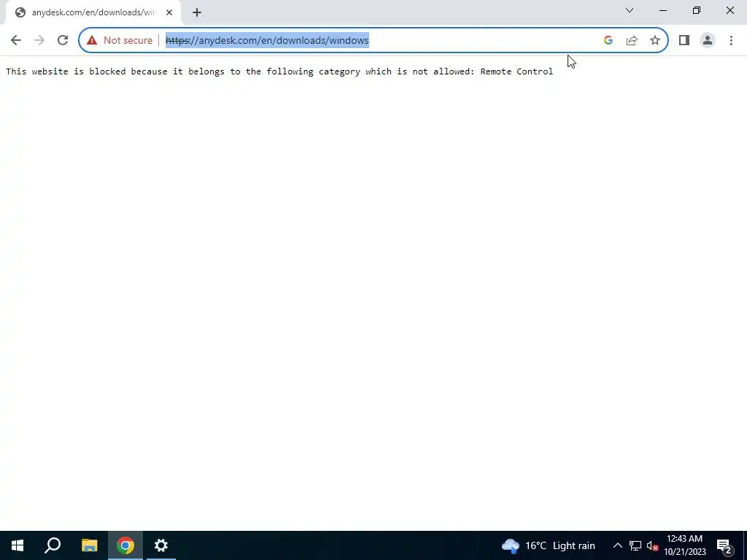Click the blocked website message text
Viewport: 747px width, 560px height.
[279, 71]
